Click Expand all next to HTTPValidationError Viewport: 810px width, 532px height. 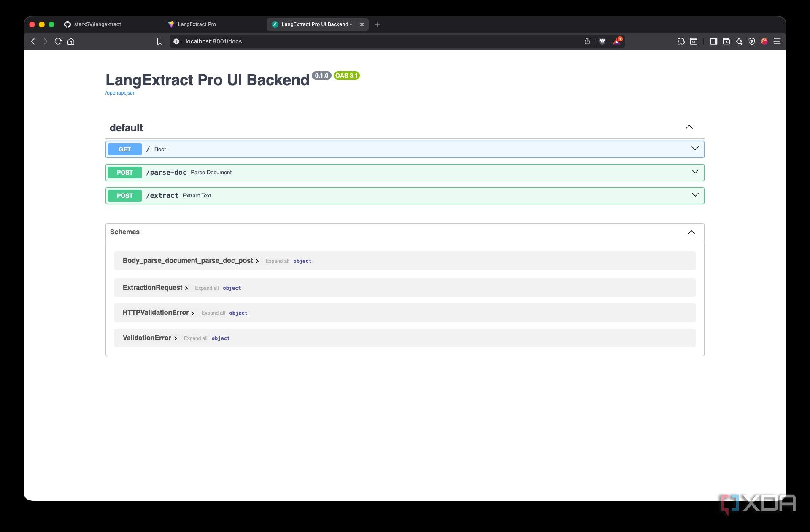(213, 313)
